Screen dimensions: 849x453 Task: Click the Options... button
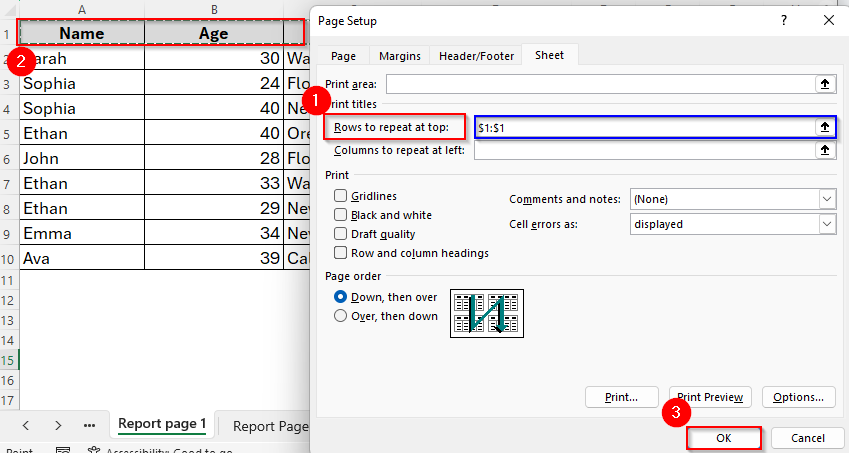point(798,397)
